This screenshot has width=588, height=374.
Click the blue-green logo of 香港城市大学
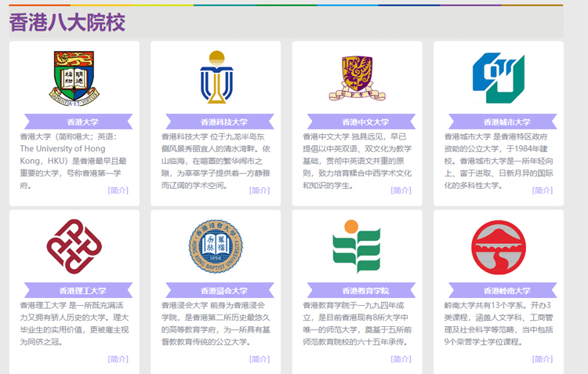pyautogui.click(x=499, y=78)
